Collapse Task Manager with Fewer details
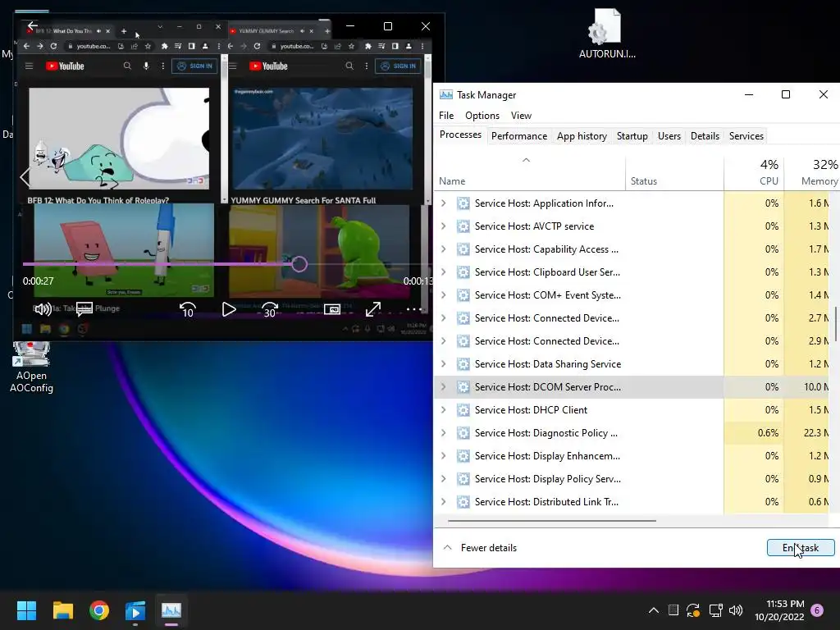The image size is (840, 630). pos(481,547)
